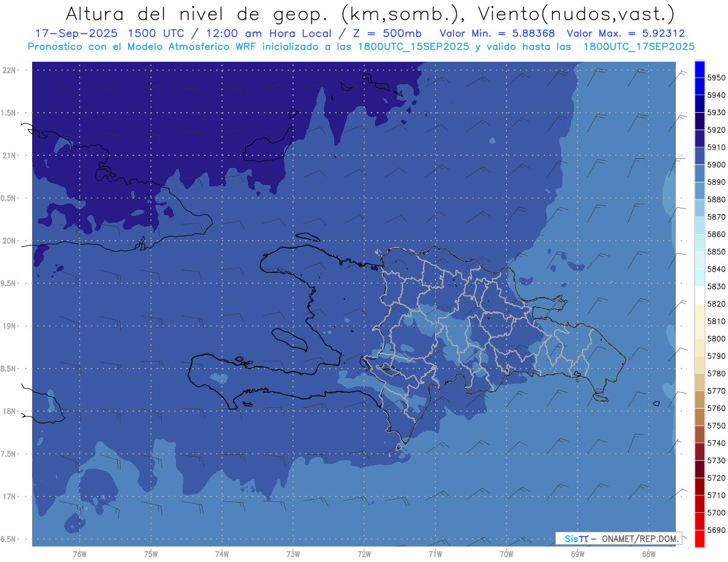Click the bright red swatch at legend bottom
The width and height of the screenshot is (728, 562).
(699, 538)
